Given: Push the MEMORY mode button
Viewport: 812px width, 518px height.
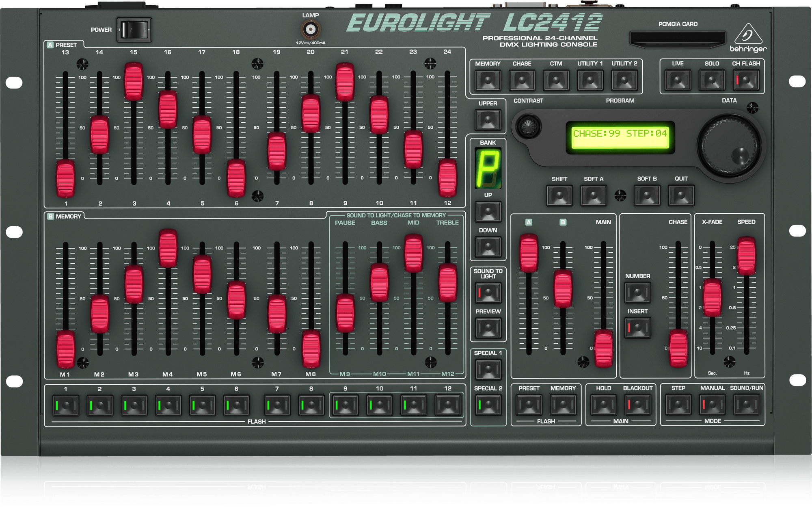Looking at the screenshot, I should (x=488, y=80).
